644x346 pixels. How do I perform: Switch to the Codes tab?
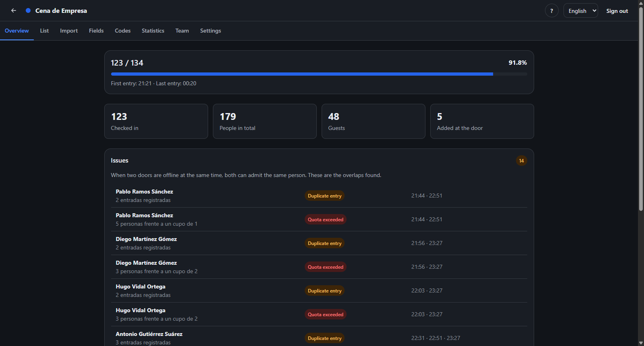(x=123, y=31)
